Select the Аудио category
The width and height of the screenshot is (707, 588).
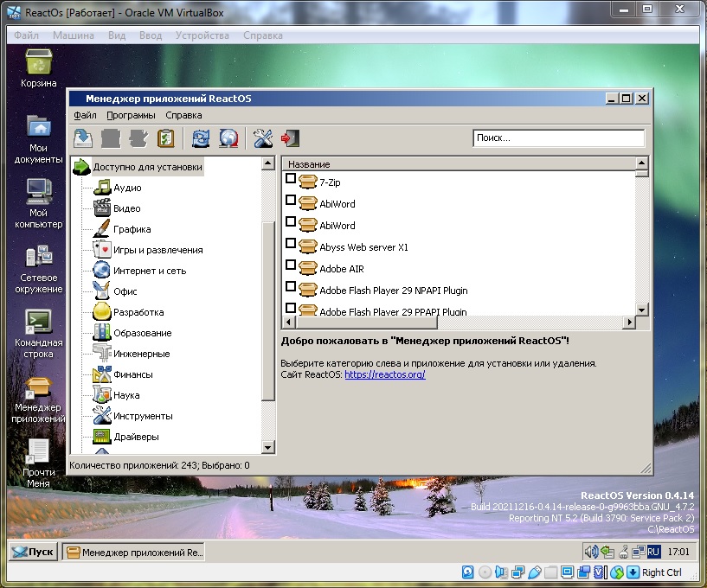126,188
